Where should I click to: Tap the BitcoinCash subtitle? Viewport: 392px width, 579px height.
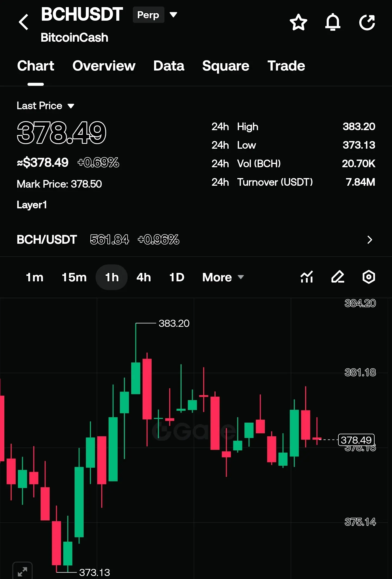point(74,38)
